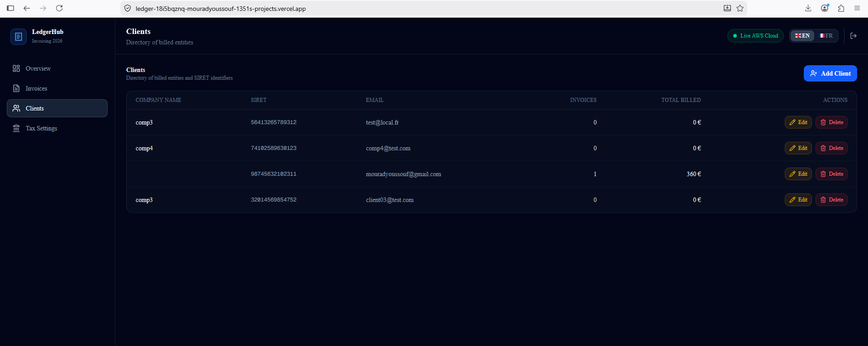Click the Clients page title in header

point(138,31)
